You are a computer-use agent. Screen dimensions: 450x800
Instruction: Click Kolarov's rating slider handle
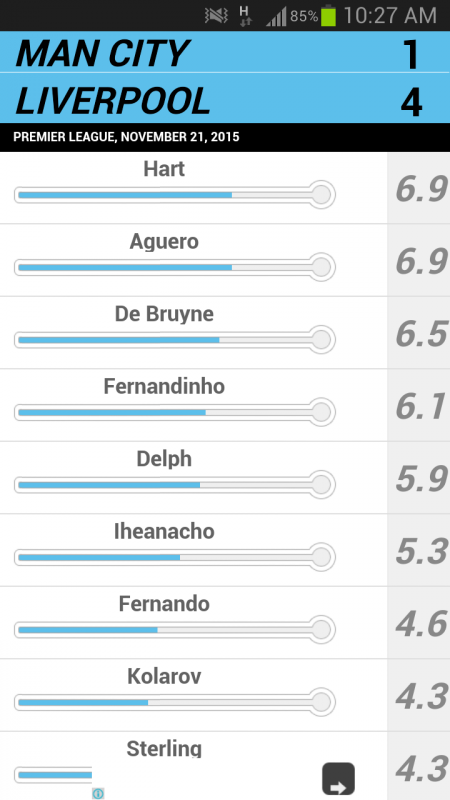(x=321, y=702)
